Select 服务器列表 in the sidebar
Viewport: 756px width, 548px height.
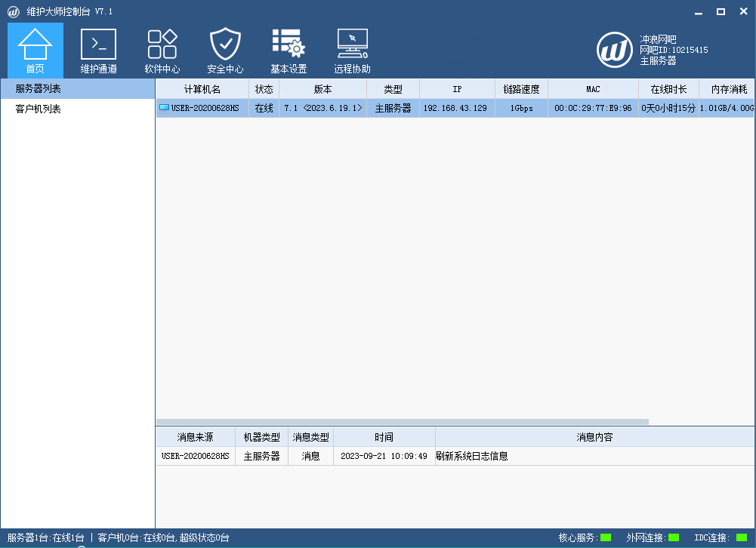[x=78, y=88]
